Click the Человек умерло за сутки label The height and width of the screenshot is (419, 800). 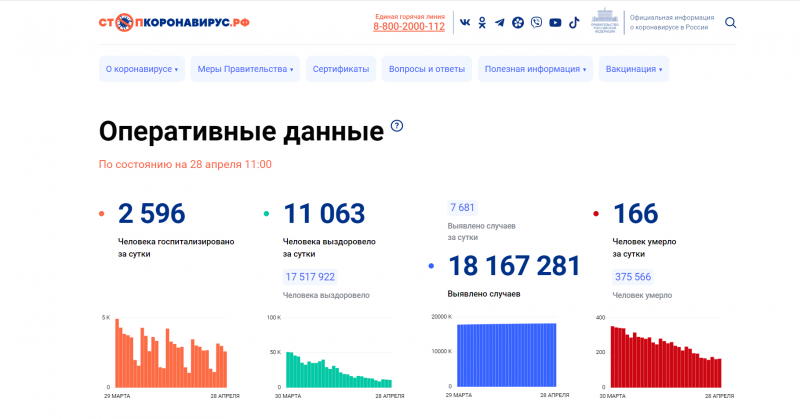coord(644,248)
